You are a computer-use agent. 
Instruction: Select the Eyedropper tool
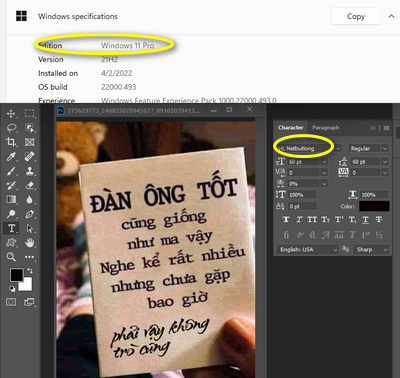11,157
